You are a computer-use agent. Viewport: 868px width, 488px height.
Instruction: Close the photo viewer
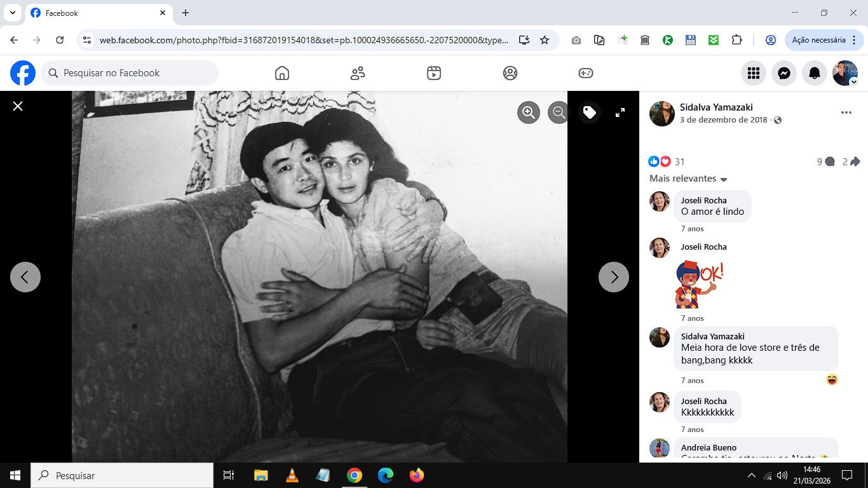[18, 106]
